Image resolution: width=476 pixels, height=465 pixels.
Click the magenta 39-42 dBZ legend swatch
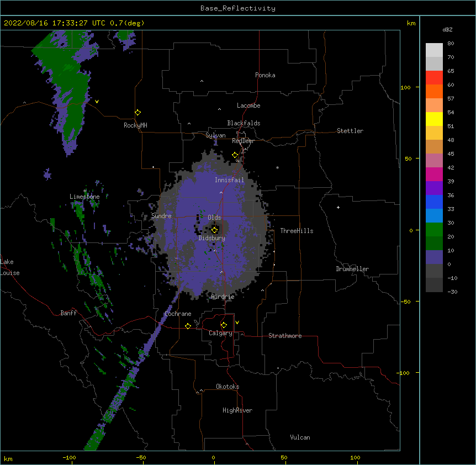click(x=434, y=174)
